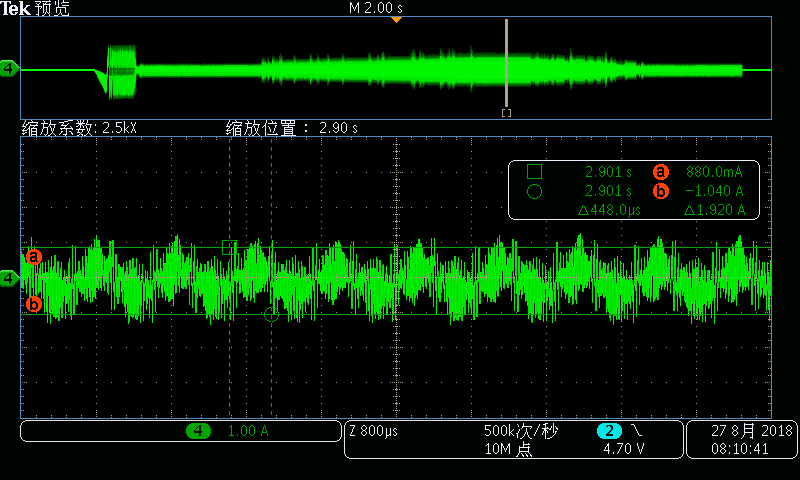Click channel 4 ground marker in zoom window
The width and height of the screenshot is (800, 480).
point(9,279)
